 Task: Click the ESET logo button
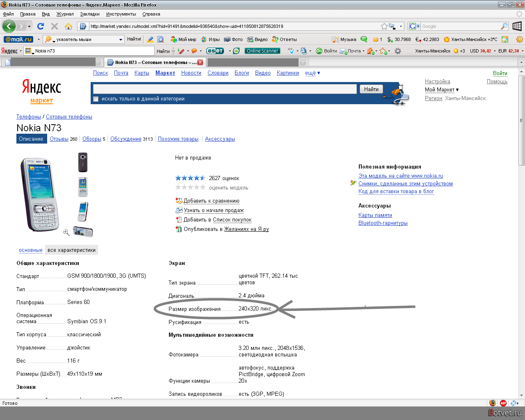pos(215,51)
